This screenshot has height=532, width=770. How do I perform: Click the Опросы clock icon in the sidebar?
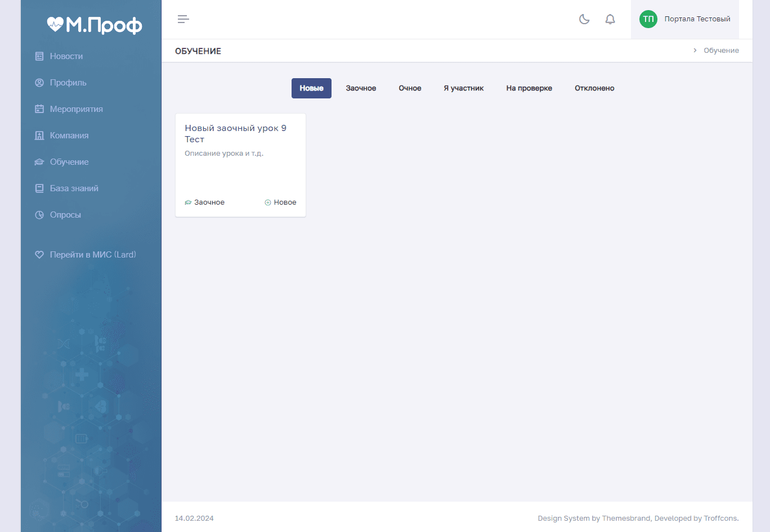pos(38,214)
